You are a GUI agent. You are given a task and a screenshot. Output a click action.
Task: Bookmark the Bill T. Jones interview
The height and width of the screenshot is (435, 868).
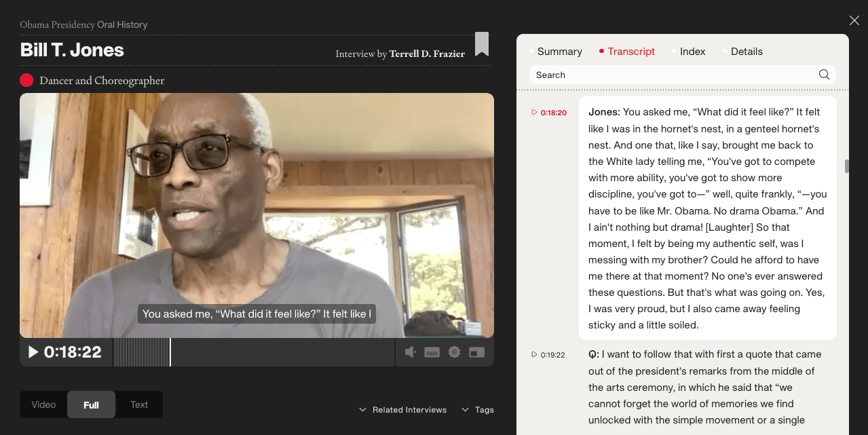(482, 45)
